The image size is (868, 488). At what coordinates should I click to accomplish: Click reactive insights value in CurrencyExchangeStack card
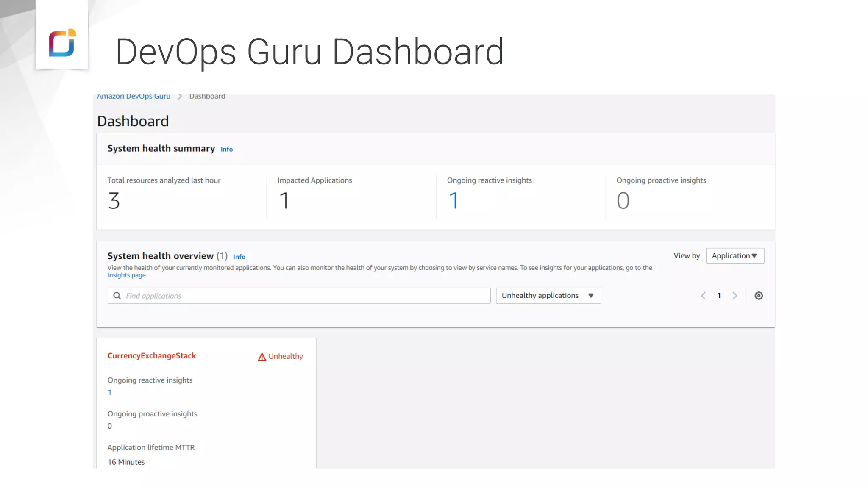pos(109,392)
